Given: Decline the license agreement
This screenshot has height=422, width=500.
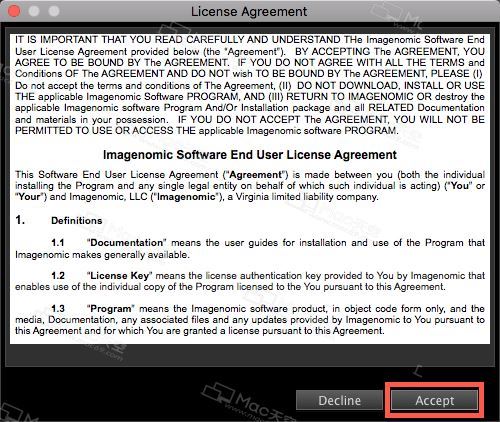Looking at the screenshot, I should [x=339, y=400].
